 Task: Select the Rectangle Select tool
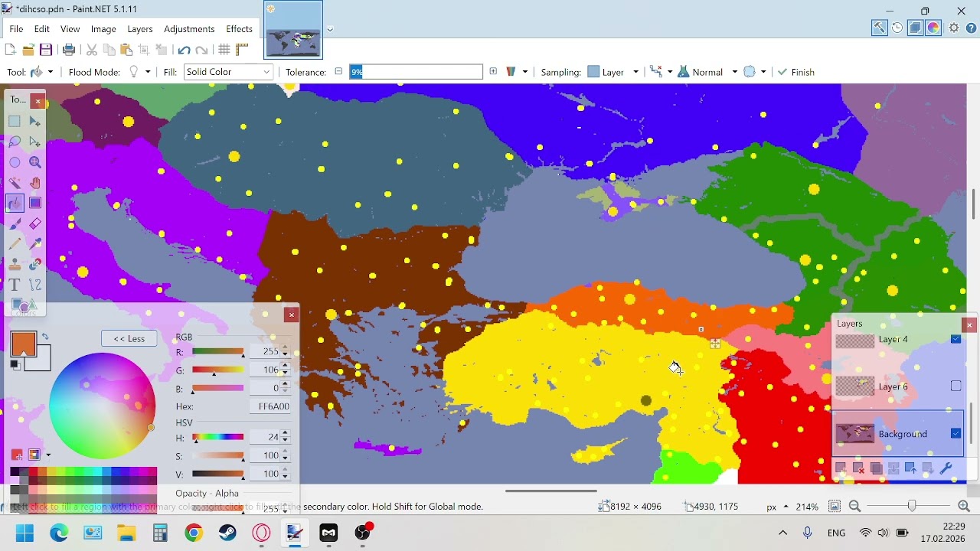15,121
